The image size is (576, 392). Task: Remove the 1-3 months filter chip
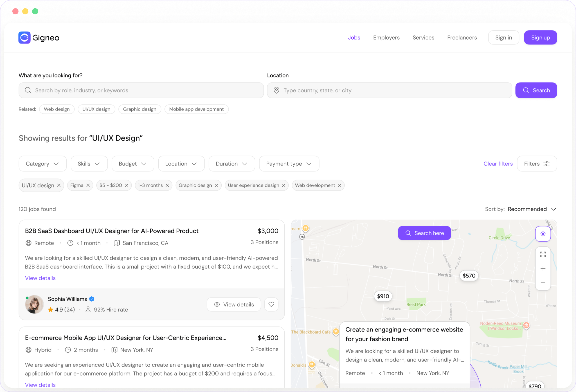pos(167,185)
